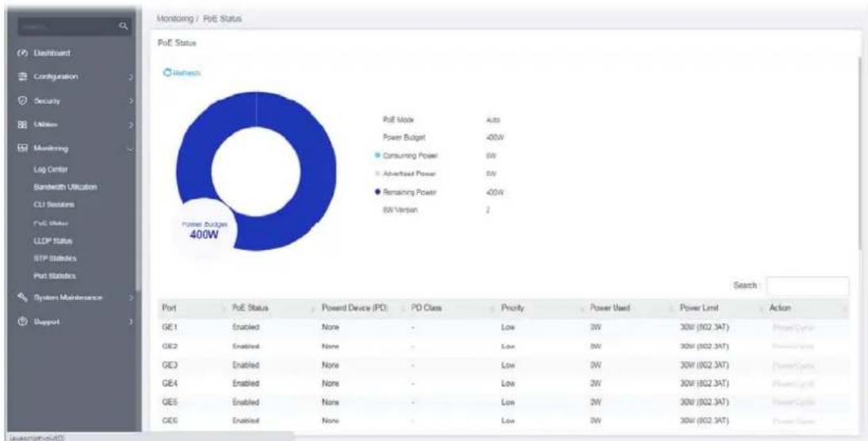Click the System Maintenance wrench icon

[23, 297]
